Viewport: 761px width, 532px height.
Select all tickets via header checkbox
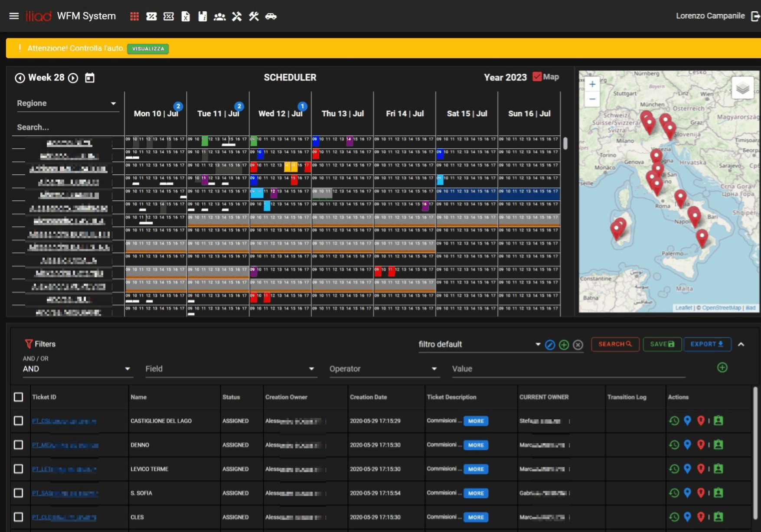tap(18, 397)
